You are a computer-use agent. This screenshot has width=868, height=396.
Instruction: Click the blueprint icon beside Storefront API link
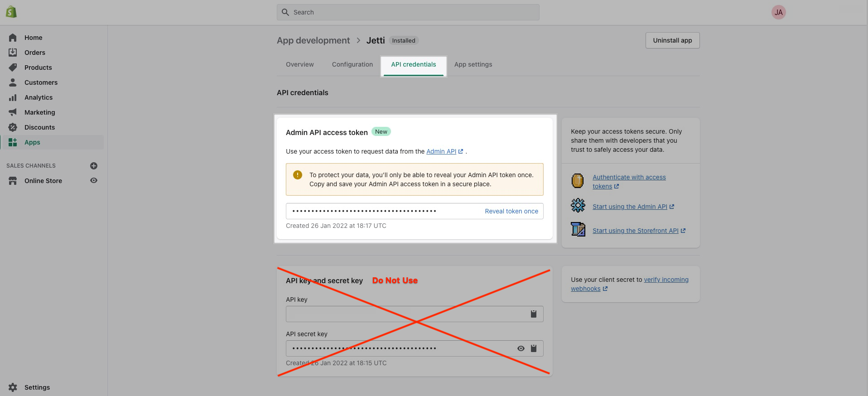pyautogui.click(x=578, y=229)
